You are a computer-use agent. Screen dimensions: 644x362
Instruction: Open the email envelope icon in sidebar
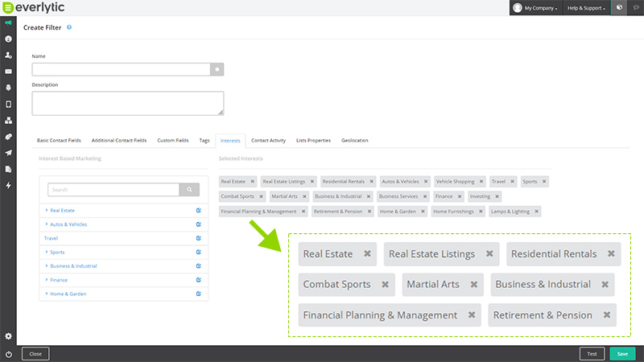(8, 72)
